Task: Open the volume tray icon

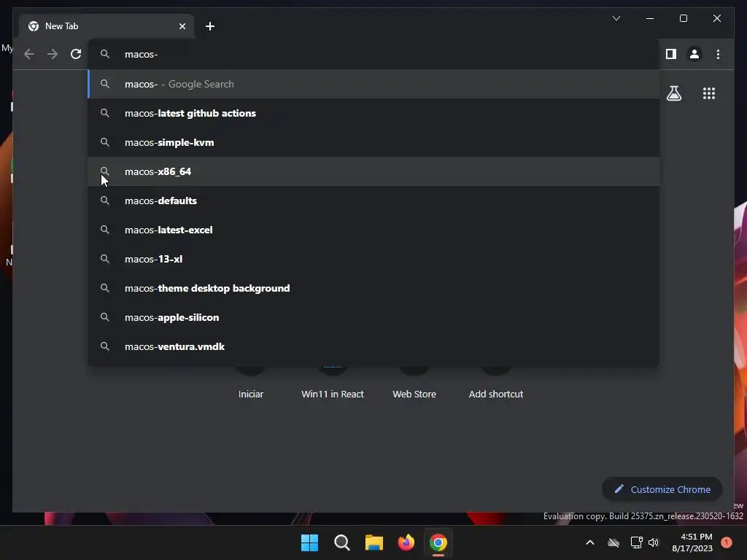Action: [654, 542]
